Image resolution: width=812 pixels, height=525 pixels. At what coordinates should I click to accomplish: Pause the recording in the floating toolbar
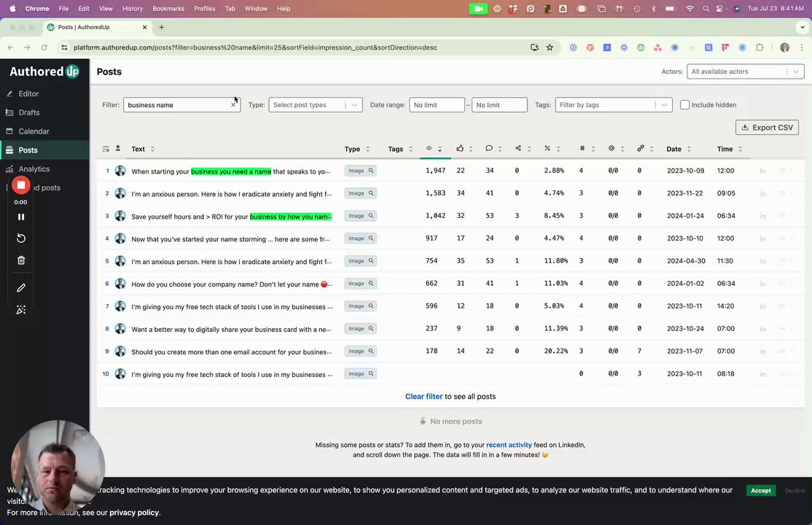20,217
